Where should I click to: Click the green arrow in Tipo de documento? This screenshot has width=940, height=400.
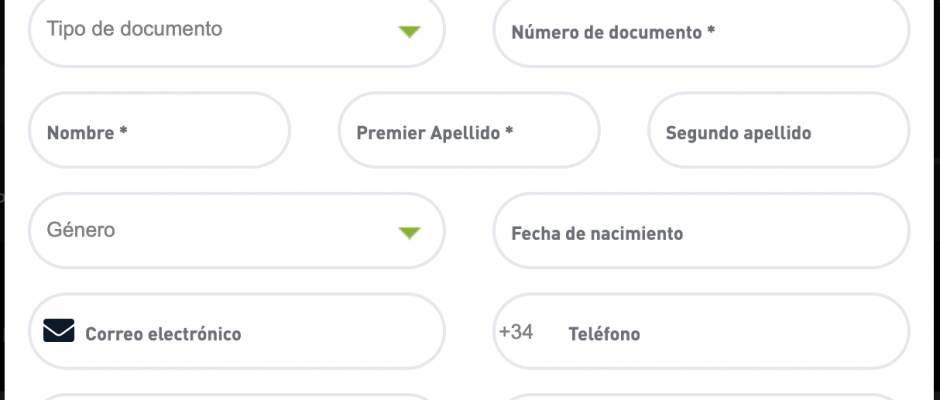pos(409,32)
